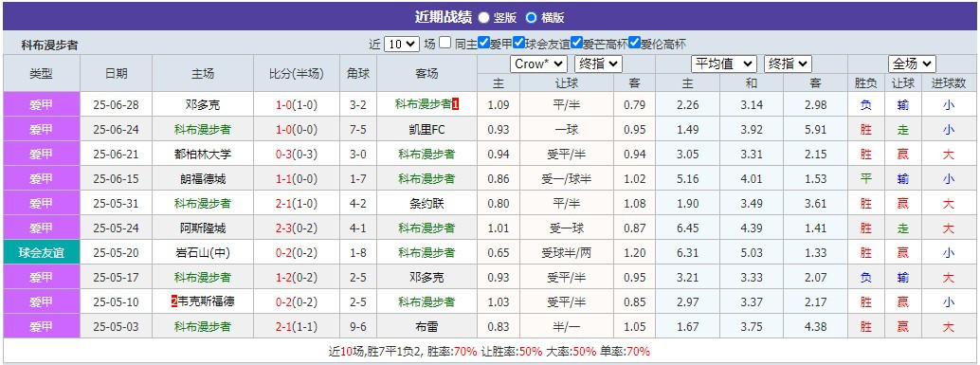980x365 pixels.
Task: Open the 全场 dropdown
Action: pos(912,64)
